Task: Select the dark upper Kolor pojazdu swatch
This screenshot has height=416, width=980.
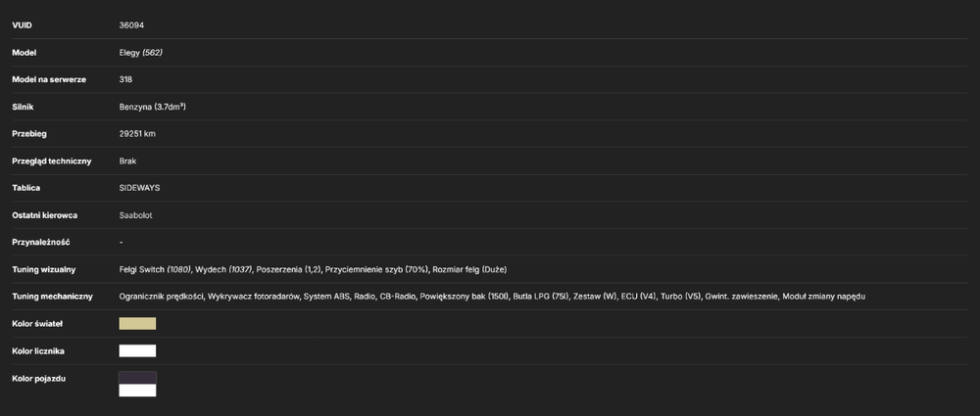Action: (x=137, y=378)
